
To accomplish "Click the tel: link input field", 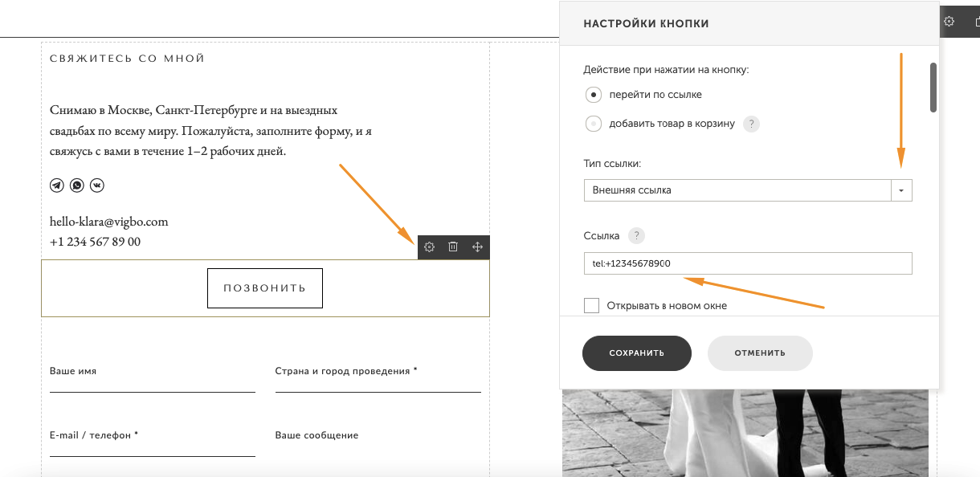I will pyautogui.click(x=747, y=263).
